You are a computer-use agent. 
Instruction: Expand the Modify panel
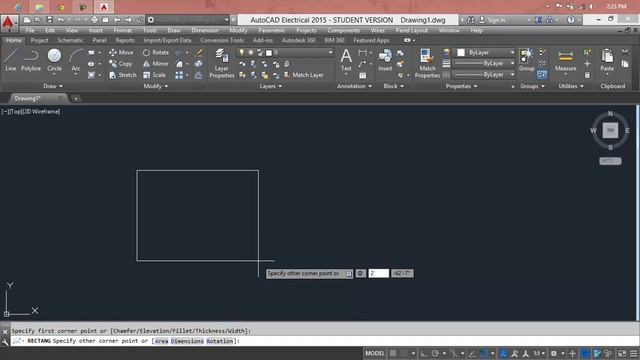tap(156, 86)
